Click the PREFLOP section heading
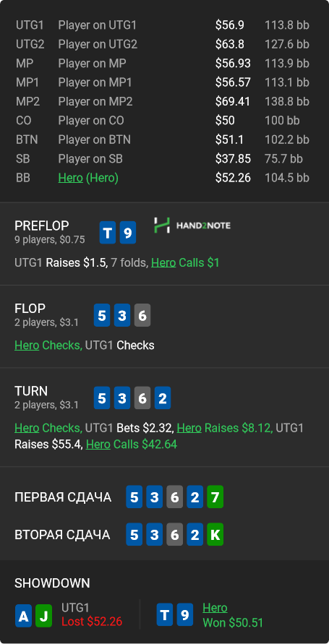Screen dimensions: 329x644 pos(42,226)
